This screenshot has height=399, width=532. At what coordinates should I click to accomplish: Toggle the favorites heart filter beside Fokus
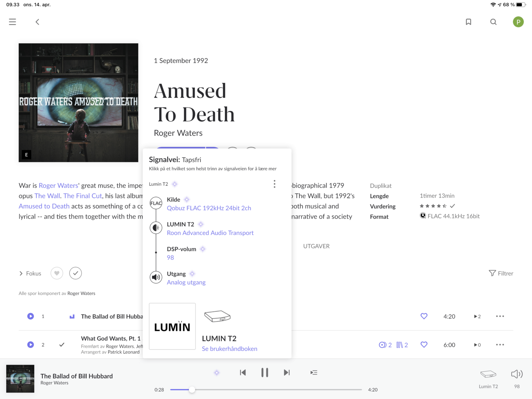click(57, 273)
